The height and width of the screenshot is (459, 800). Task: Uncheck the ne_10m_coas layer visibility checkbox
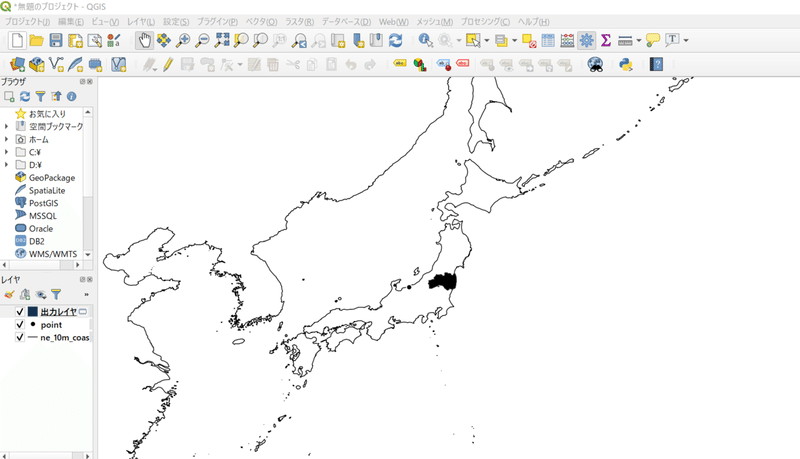(19, 337)
